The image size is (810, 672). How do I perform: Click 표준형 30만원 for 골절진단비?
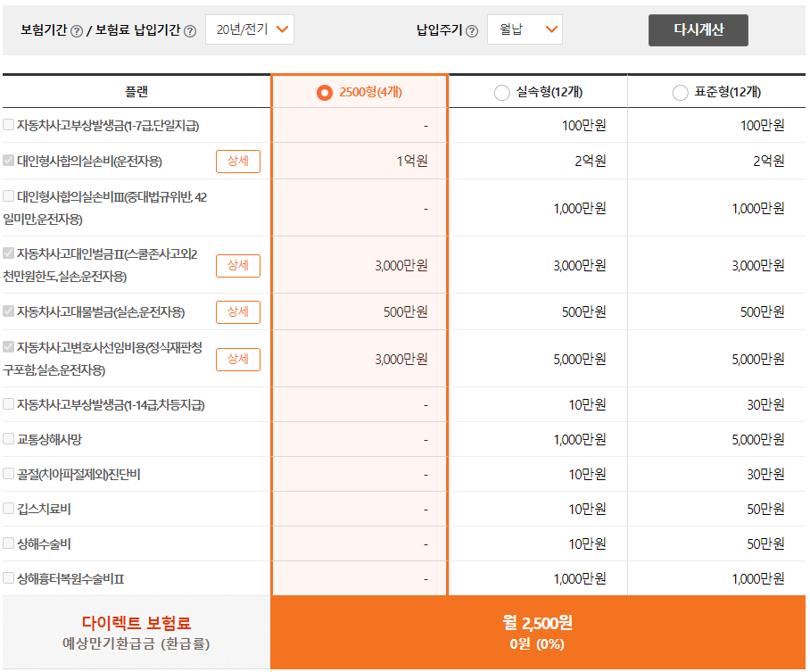coord(765,475)
